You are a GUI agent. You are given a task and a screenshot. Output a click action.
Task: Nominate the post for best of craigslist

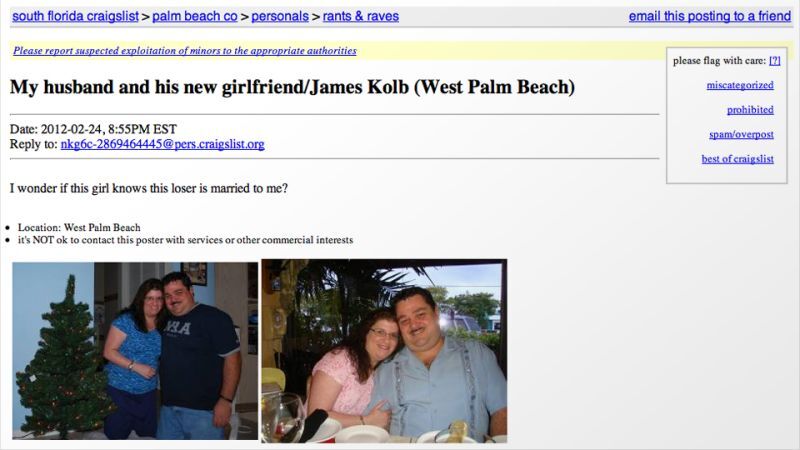737,159
